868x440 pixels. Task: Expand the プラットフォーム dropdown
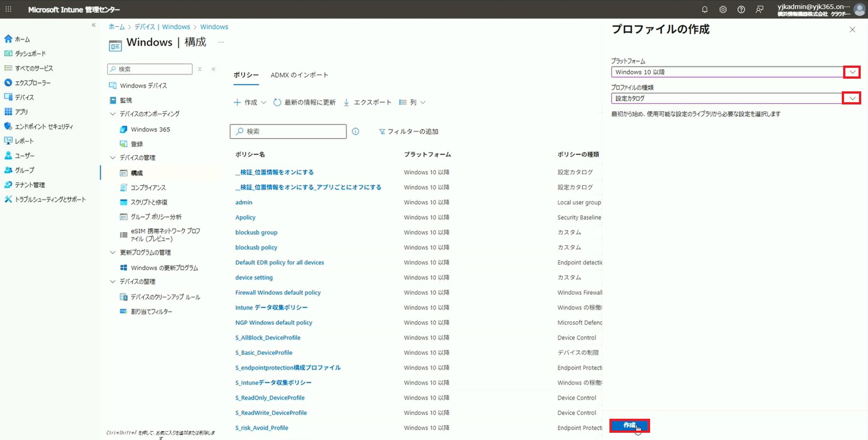852,72
